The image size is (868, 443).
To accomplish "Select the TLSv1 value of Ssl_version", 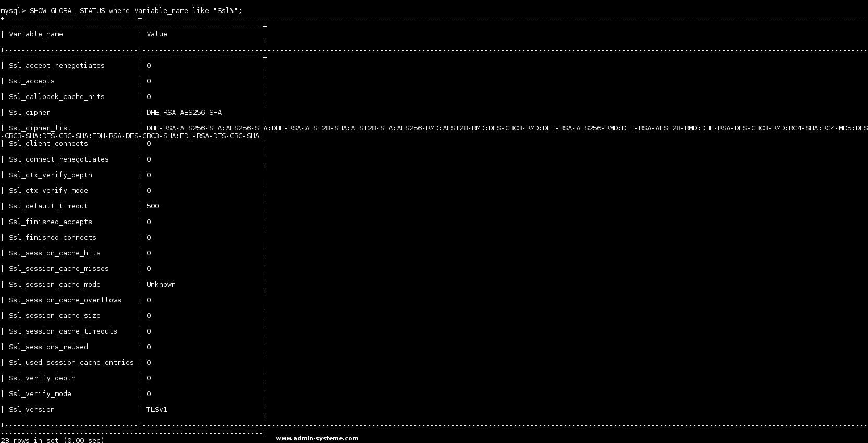I will pos(157,409).
